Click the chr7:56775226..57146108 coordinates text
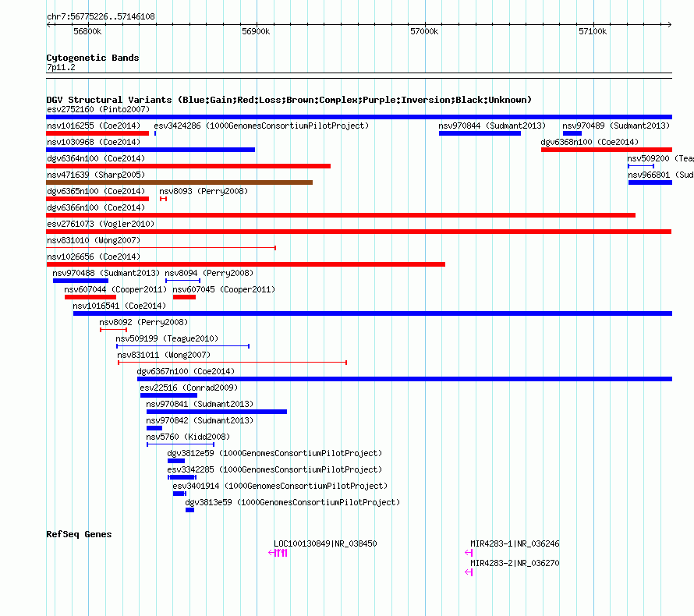The width and height of the screenshot is (694, 616). (101, 16)
